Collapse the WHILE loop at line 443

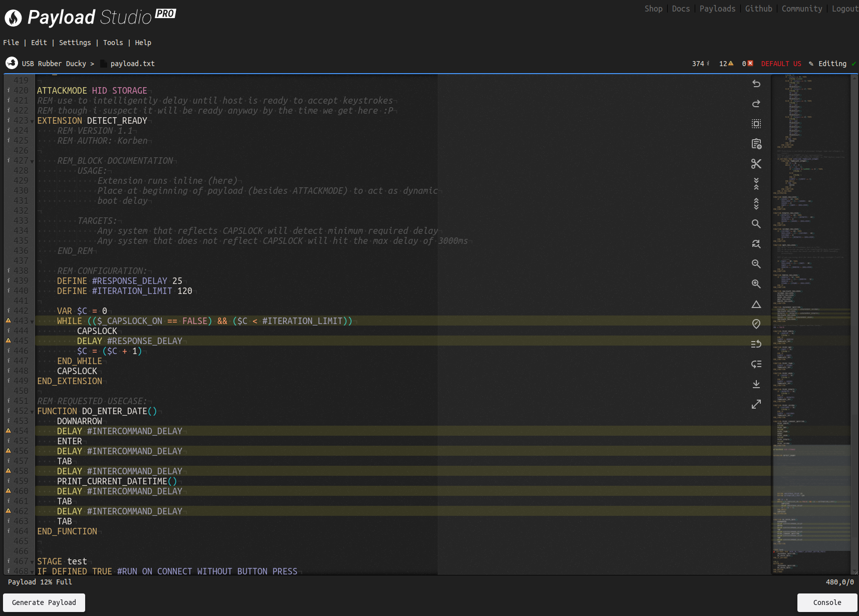[x=32, y=322]
